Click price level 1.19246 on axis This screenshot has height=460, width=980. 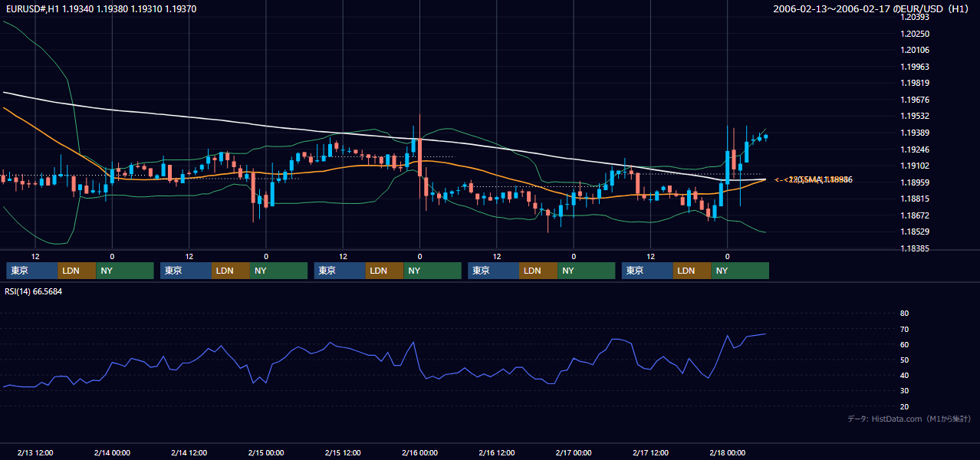point(916,149)
